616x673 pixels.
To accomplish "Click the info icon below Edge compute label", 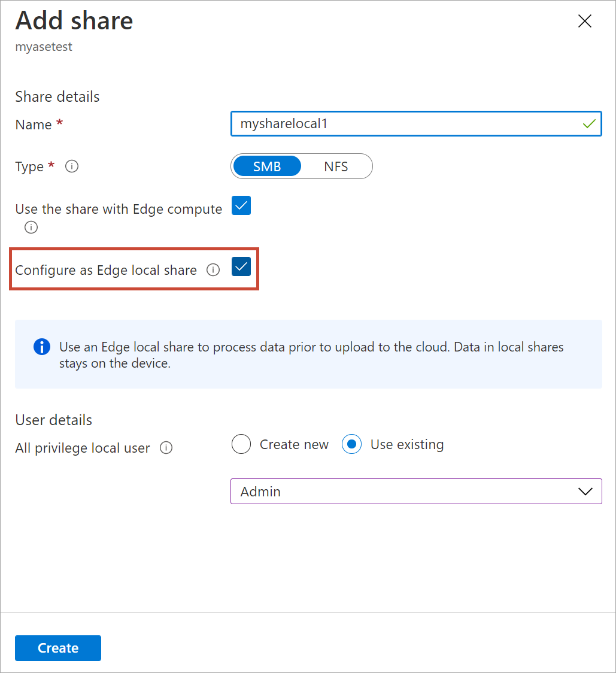I will click(x=31, y=228).
